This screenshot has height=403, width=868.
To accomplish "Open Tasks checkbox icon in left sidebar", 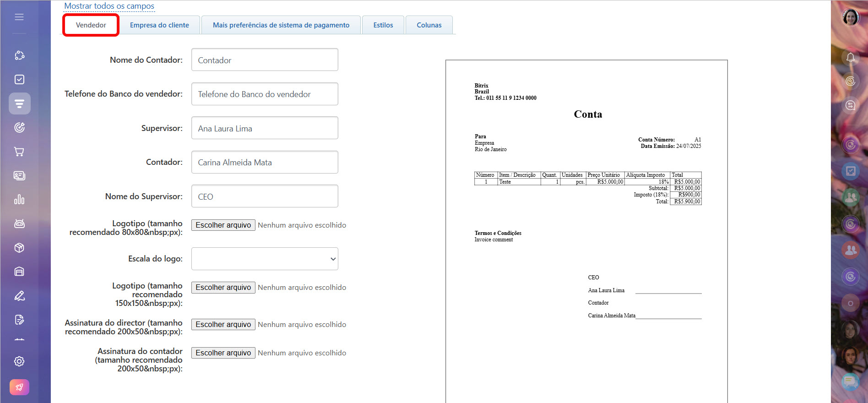I will 19,80.
